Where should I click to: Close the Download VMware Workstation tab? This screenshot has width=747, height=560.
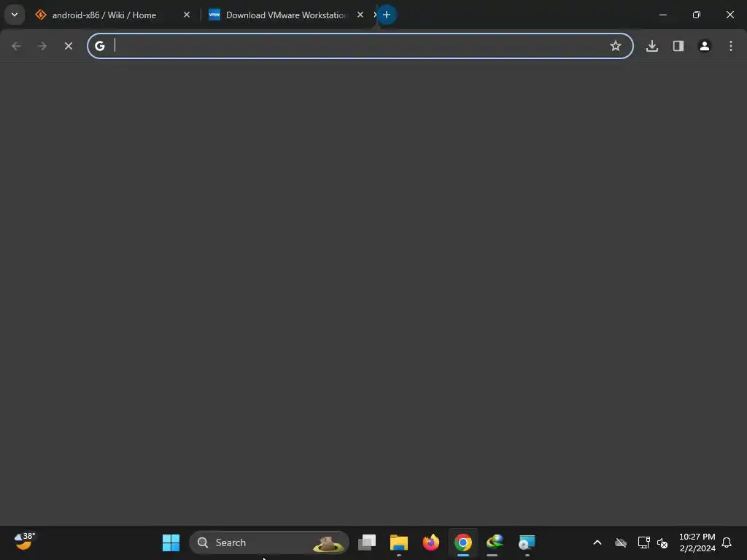pyautogui.click(x=360, y=15)
